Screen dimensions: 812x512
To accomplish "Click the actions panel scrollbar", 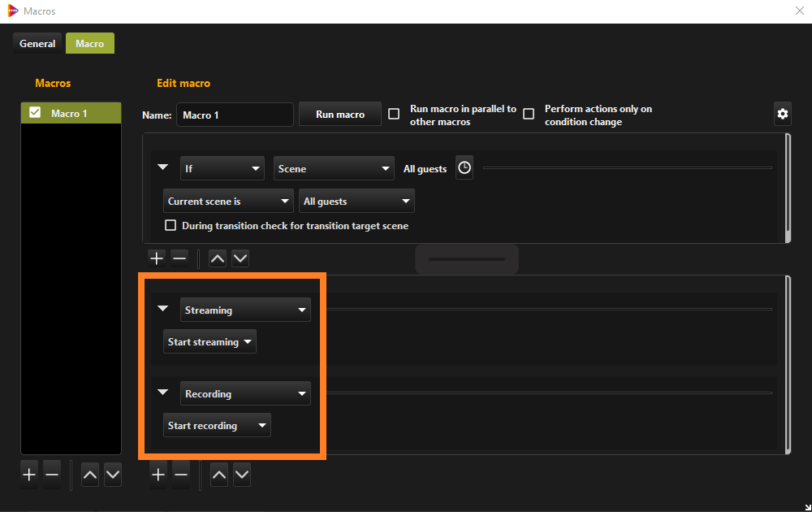I will [788, 365].
